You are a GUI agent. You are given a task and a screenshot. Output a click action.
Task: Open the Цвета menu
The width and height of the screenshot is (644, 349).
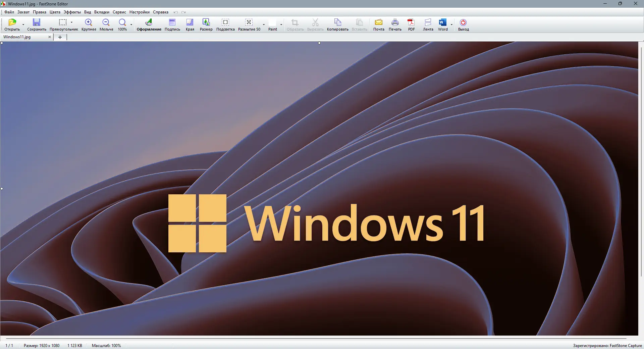(x=55, y=12)
